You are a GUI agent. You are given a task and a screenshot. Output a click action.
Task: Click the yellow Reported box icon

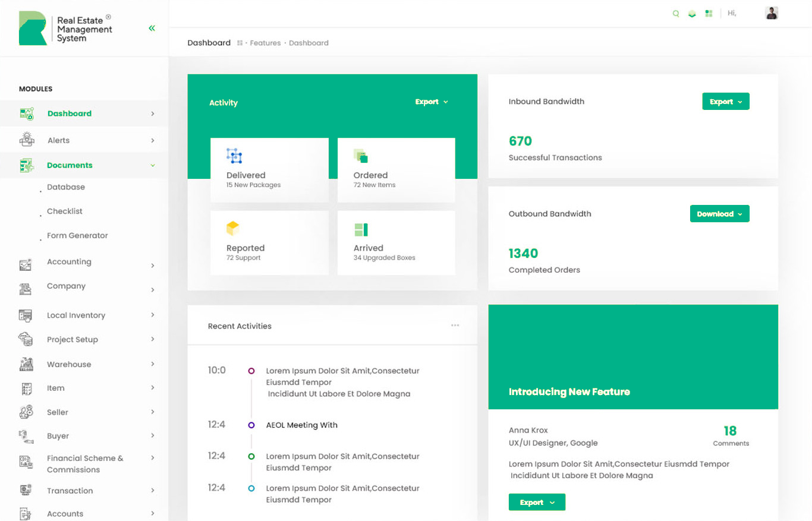click(232, 228)
